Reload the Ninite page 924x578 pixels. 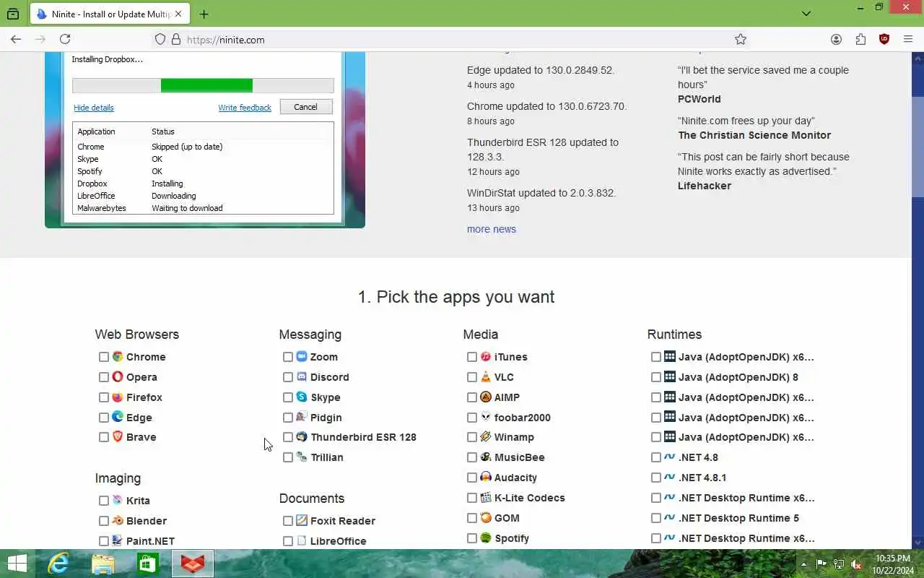pyautogui.click(x=65, y=40)
